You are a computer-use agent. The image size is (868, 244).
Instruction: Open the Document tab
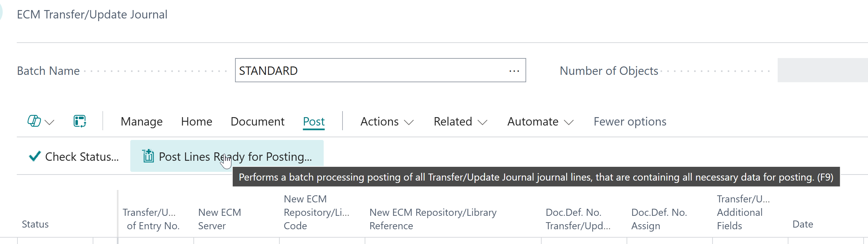pos(258,121)
